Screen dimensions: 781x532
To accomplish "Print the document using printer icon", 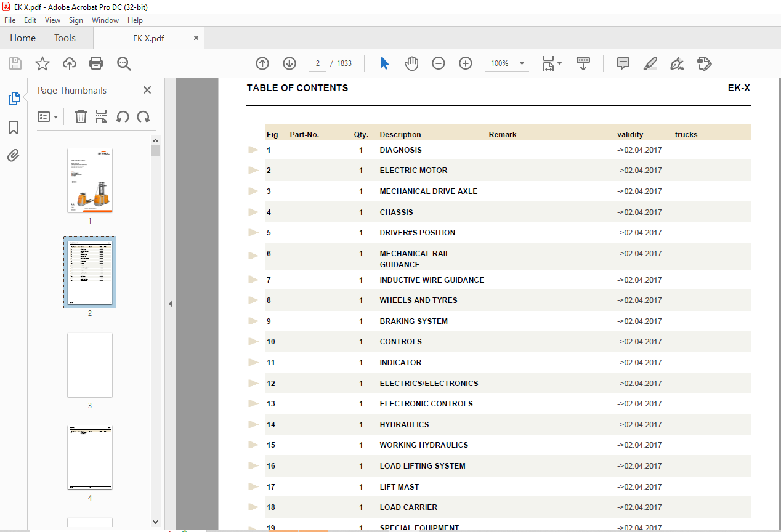I will (96, 63).
